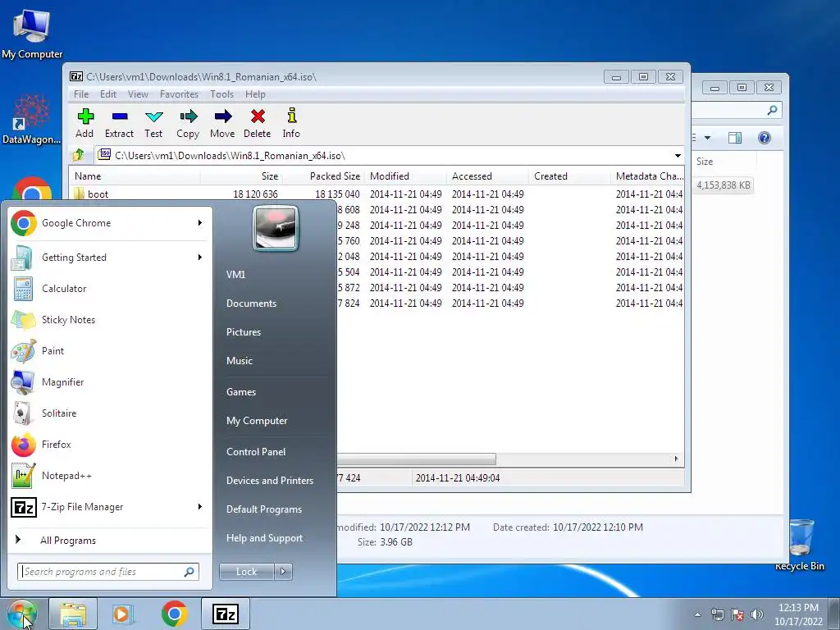Sort by Packed Size column header

coord(323,176)
